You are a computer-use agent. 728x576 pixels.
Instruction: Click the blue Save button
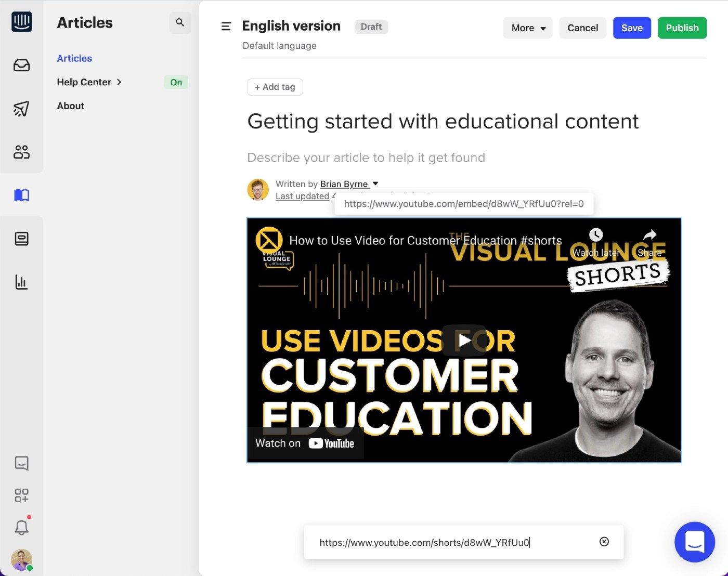coord(632,28)
